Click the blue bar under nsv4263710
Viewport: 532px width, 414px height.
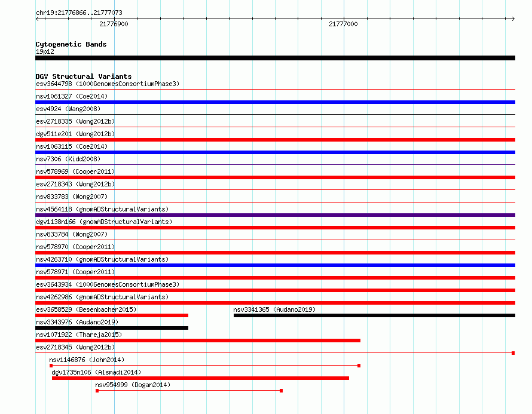275,265
